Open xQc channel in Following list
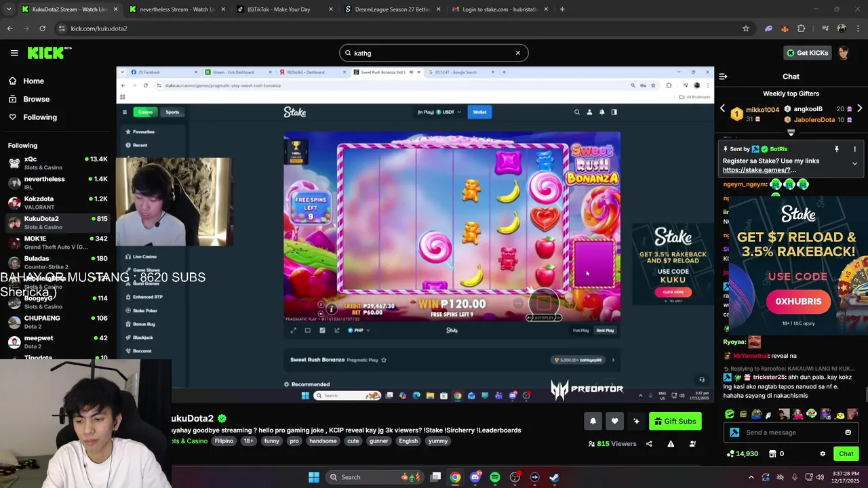 tap(58, 163)
